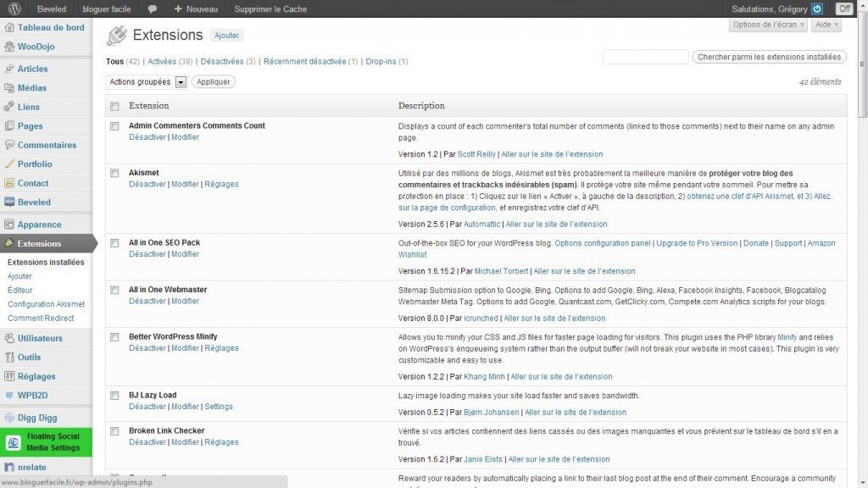Expand the Aide help panel
This screenshot has height=488, width=868.
[x=826, y=25]
